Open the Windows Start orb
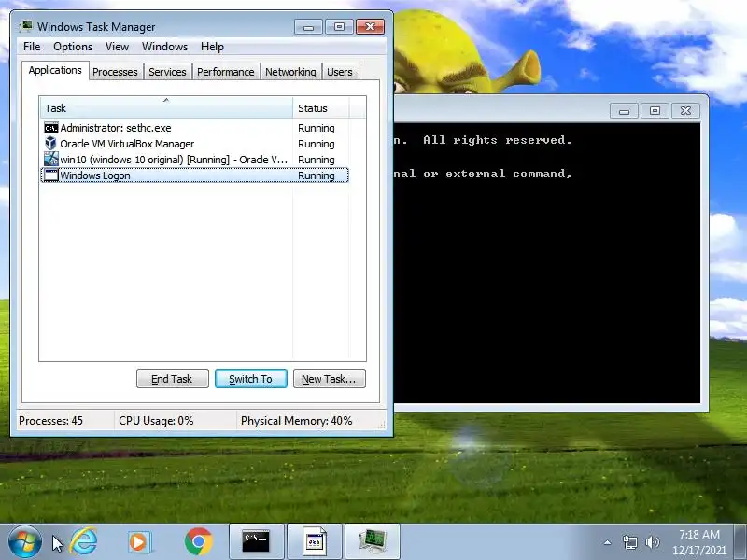Screen dimensions: 747x560 pos(24,542)
